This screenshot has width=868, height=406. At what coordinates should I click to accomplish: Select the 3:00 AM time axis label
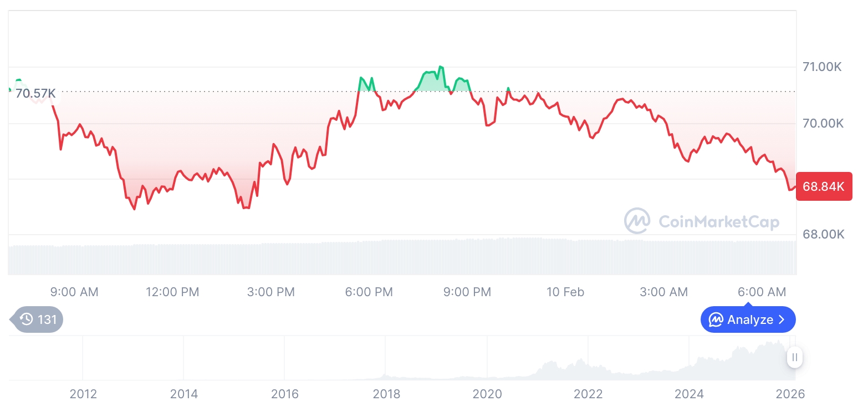(x=663, y=292)
